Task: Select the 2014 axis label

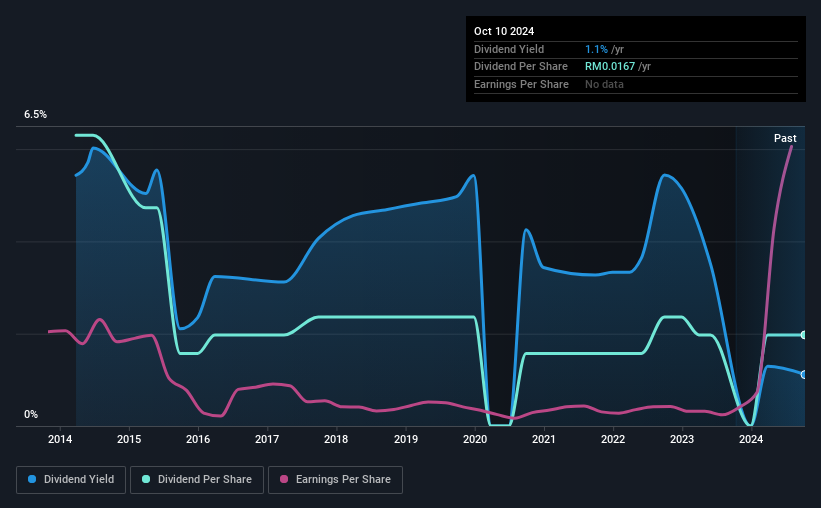Action: pyautogui.click(x=60, y=439)
